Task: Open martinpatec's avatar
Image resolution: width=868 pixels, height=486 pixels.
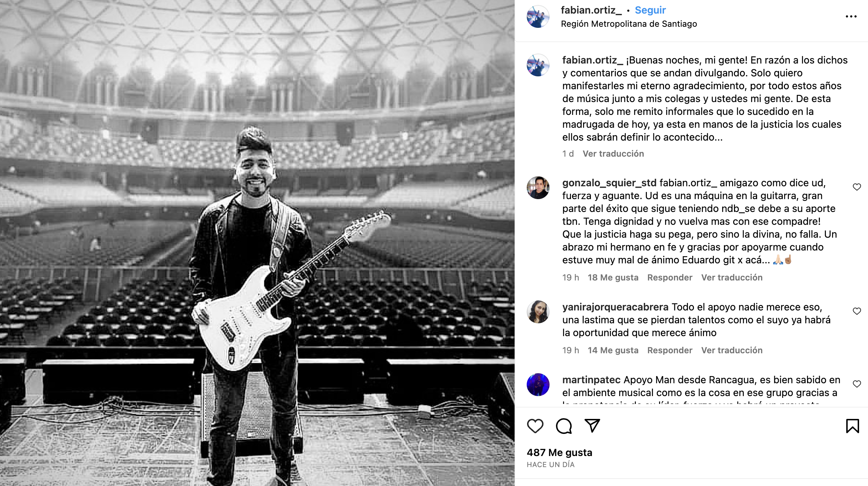Action: [x=538, y=385]
